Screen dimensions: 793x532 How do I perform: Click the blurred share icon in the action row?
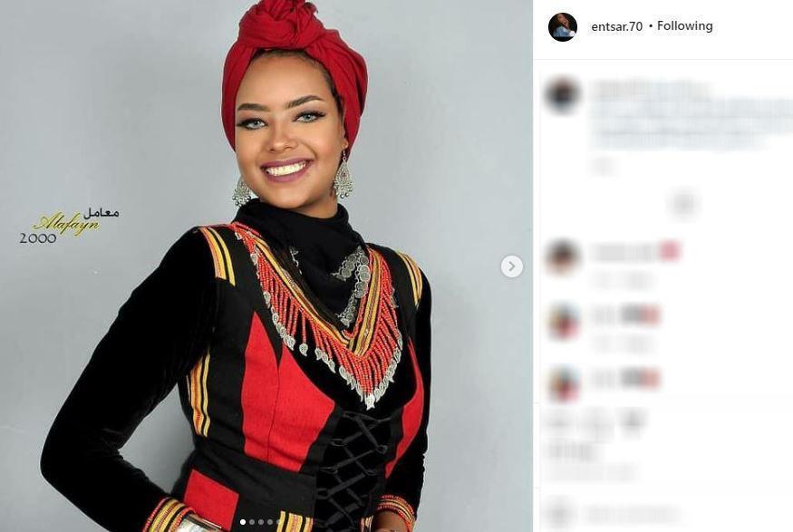point(633,419)
